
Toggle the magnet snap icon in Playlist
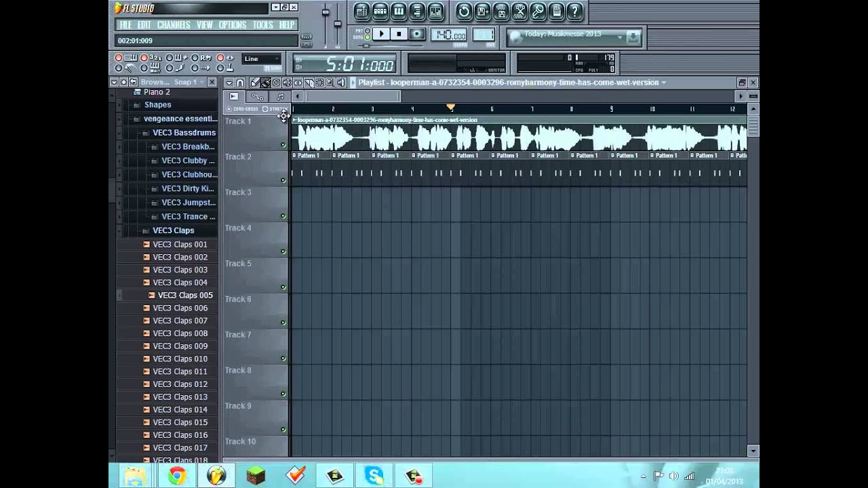(x=240, y=83)
